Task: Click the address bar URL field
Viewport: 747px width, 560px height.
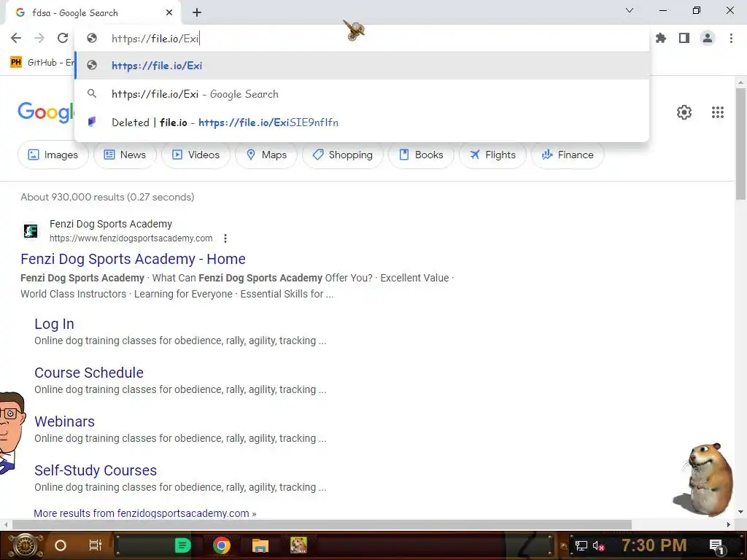Action: coord(362,38)
